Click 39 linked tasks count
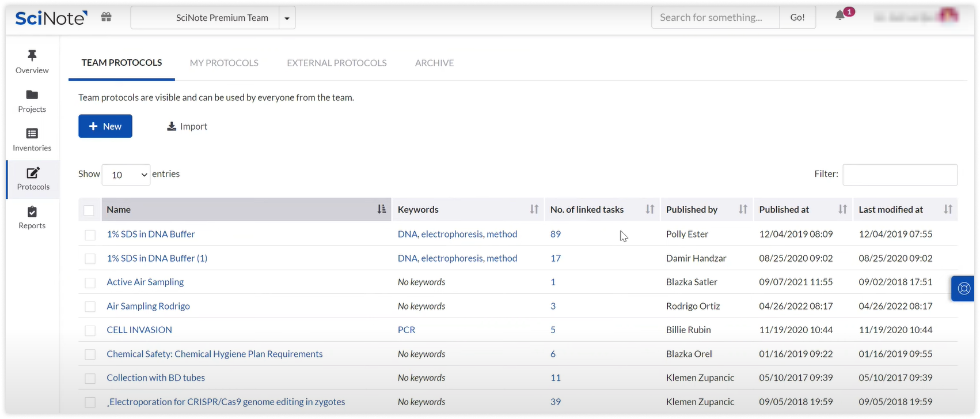The image size is (980, 419). (x=556, y=402)
